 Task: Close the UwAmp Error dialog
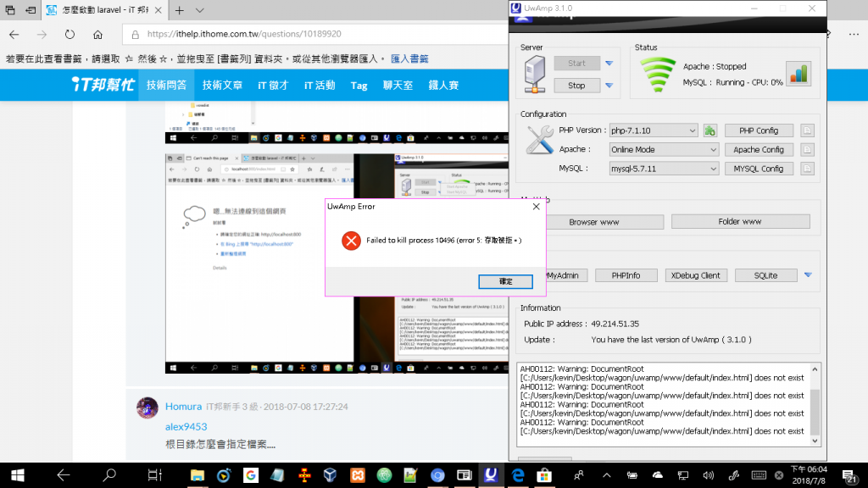pos(536,207)
